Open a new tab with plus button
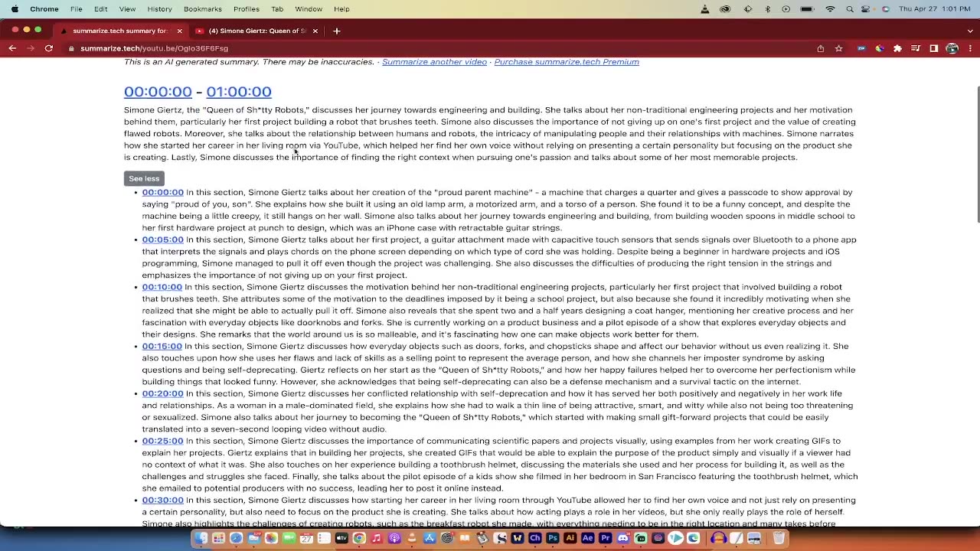Screen dimensions: 980x551 pyautogui.click(x=336, y=31)
